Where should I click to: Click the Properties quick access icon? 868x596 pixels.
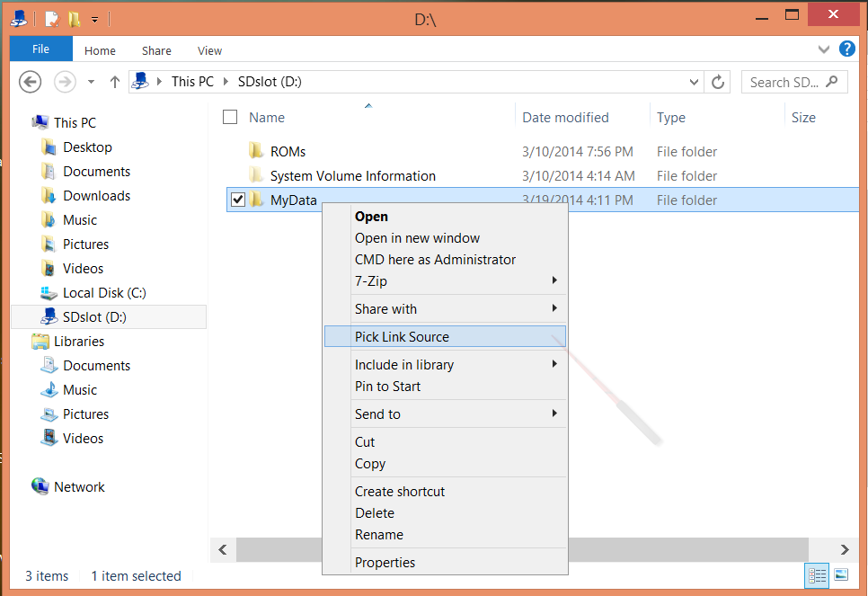[51, 20]
